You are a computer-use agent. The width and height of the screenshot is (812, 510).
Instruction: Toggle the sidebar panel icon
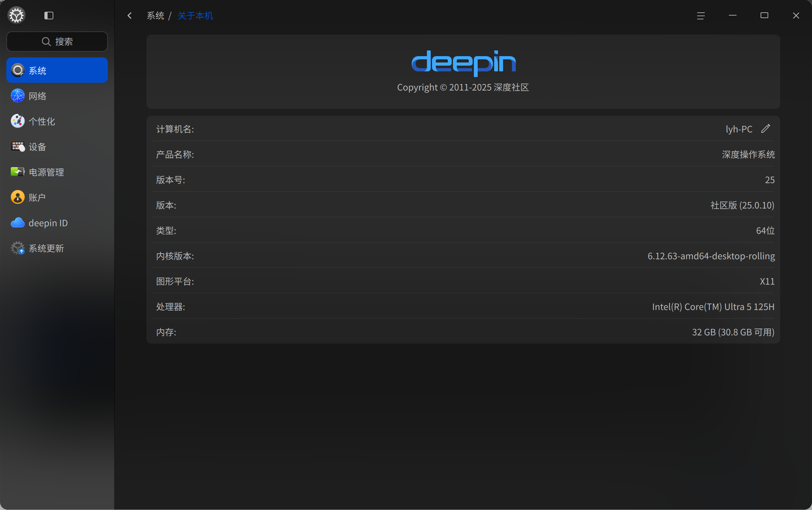coord(49,16)
